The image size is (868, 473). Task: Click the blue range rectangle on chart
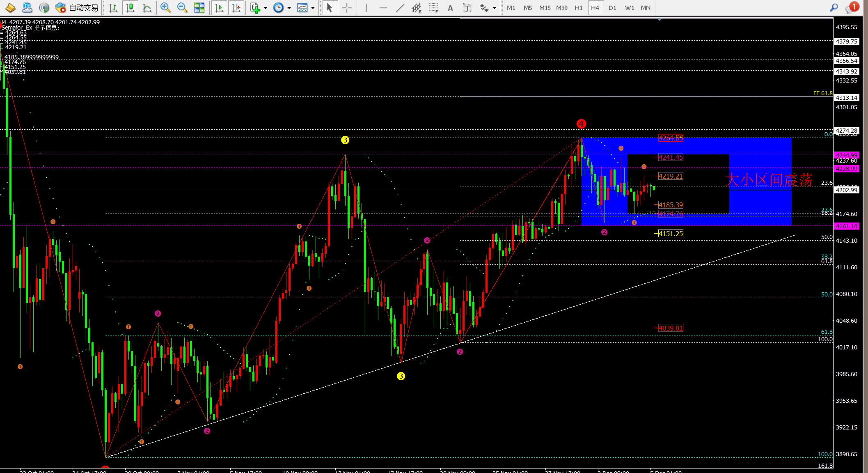click(x=759, y=205)
